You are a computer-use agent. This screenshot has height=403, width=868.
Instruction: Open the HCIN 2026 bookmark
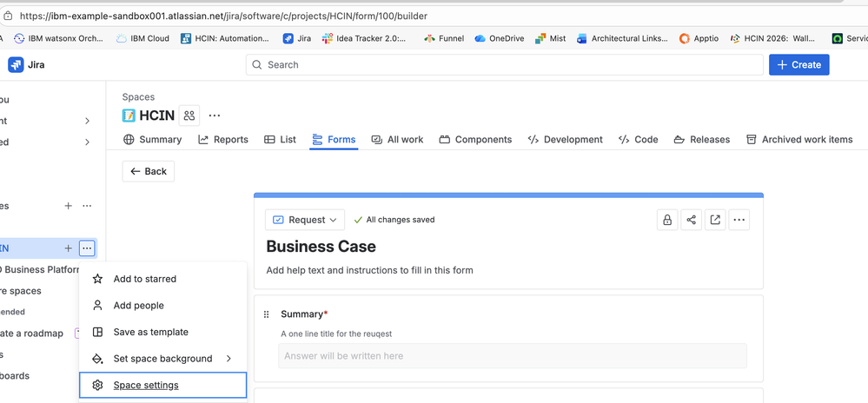click(x=772, y=38)
